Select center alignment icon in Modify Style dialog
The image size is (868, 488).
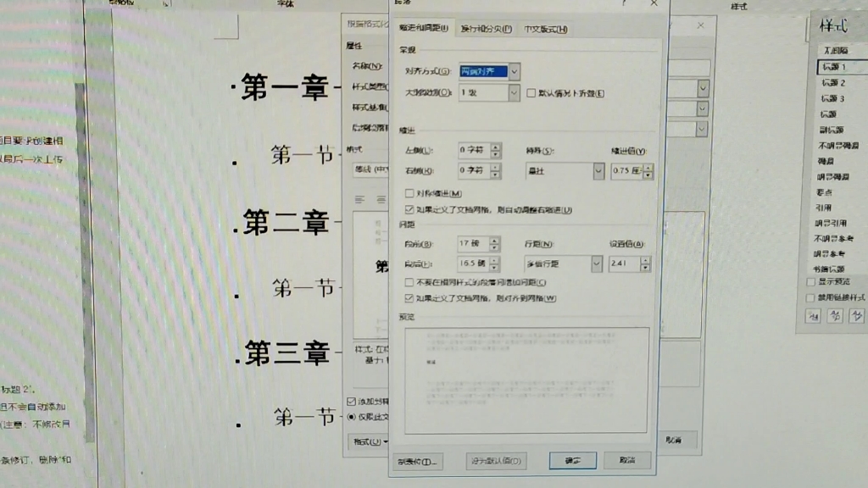click(x=381, y=201)
